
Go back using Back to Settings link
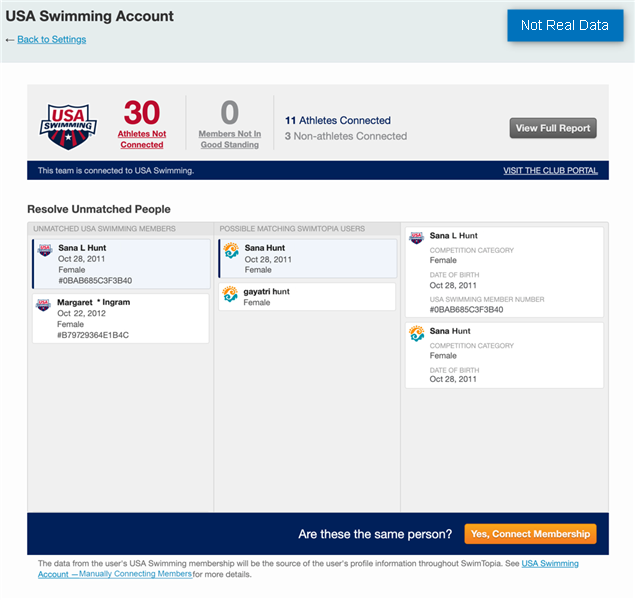pos(51,40)
